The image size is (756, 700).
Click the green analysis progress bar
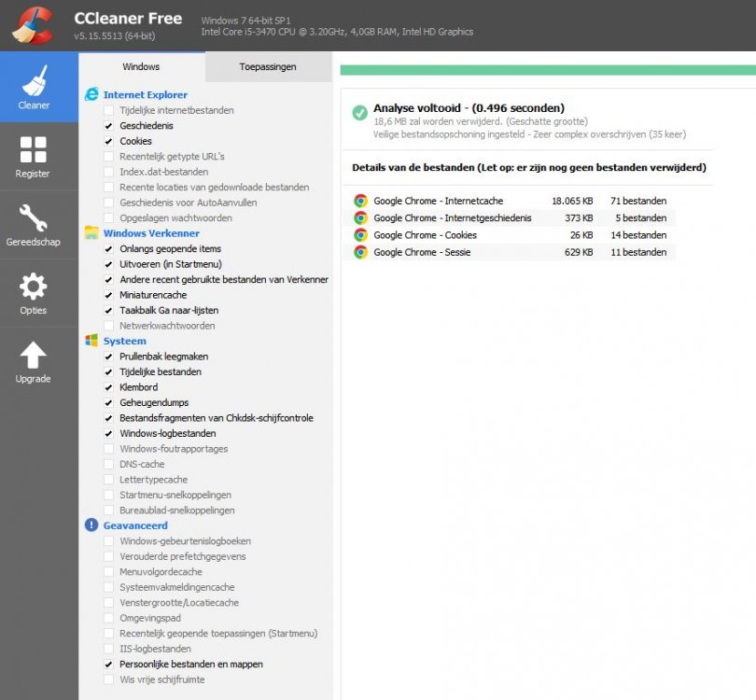coord(547,70)
